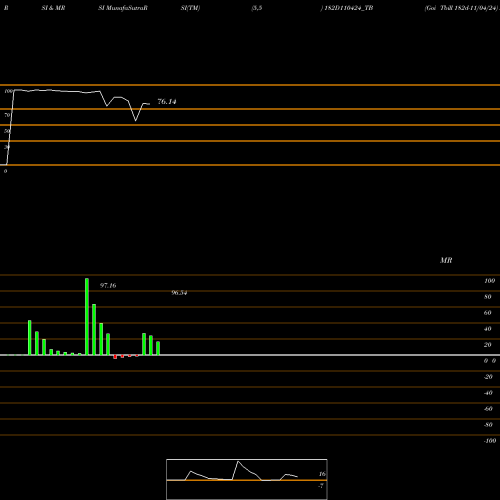The image size is (500, 500).
Task: Click the 80 label on MR axis
Action: (x=488, y=297)
